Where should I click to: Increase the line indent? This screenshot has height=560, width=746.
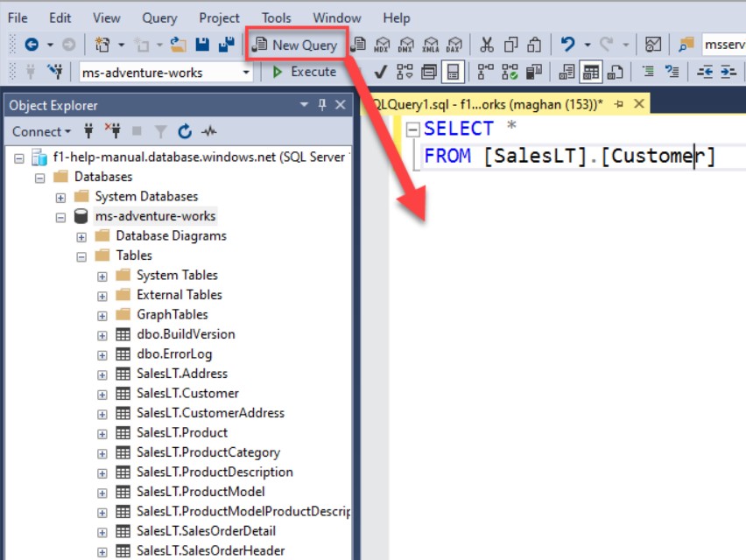(728, 73)
